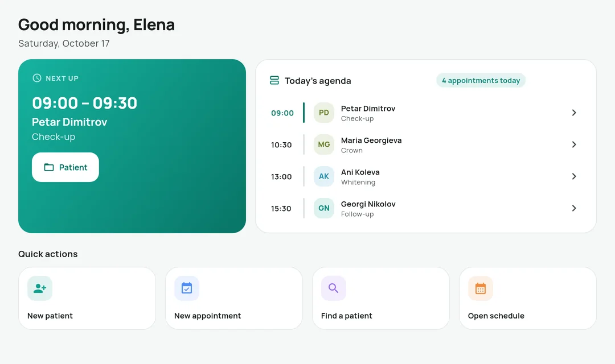Open Find a patient quick action

point(381,298)
